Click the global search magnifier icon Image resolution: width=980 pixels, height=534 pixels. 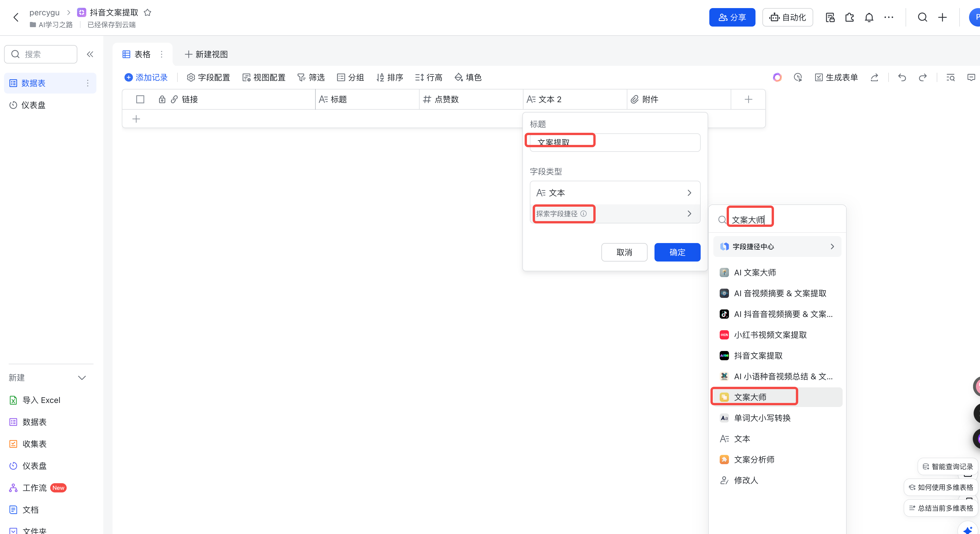tap(923, 18)
